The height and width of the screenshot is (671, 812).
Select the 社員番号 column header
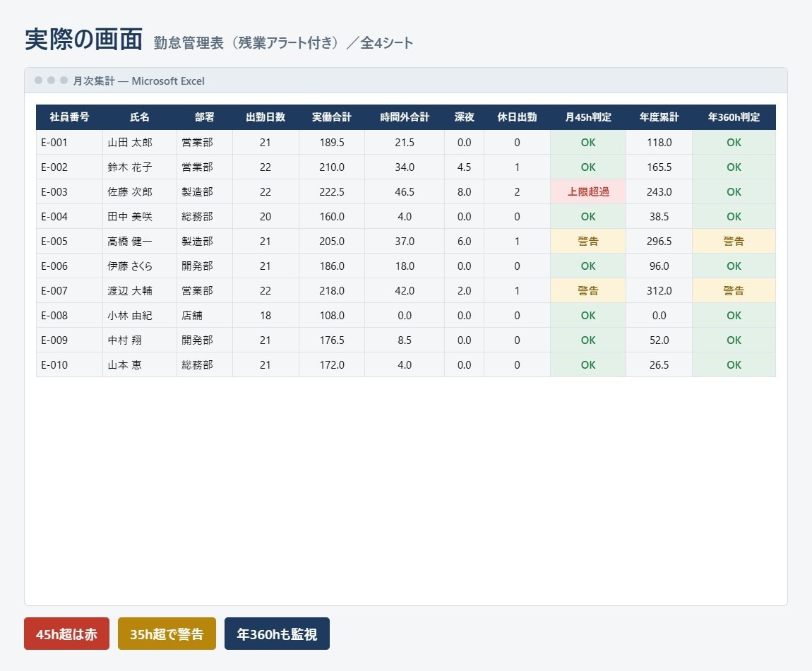[69, 117]
